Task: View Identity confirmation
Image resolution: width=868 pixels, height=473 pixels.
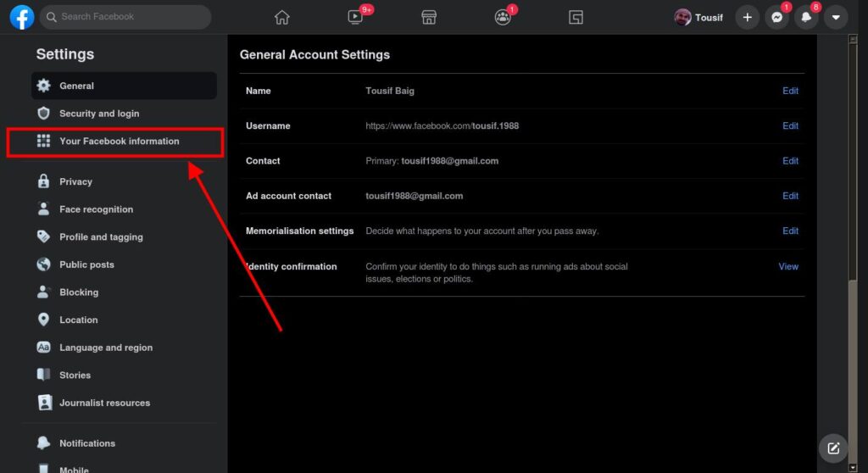Action: tap(788, 266)
